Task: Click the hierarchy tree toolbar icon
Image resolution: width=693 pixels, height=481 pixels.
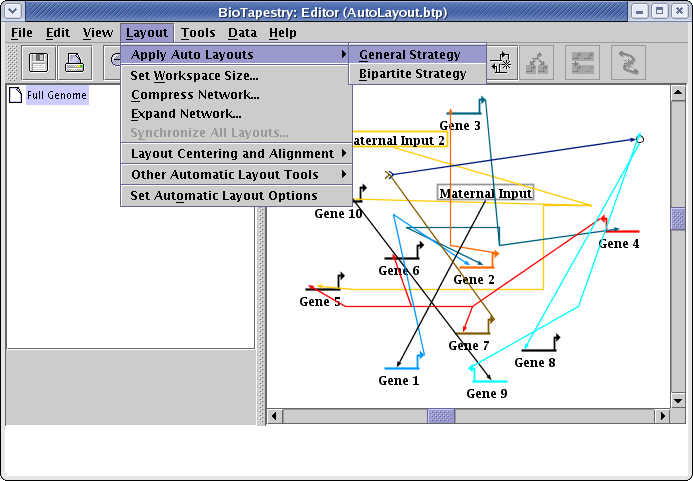Action: [x=537, y=63]
